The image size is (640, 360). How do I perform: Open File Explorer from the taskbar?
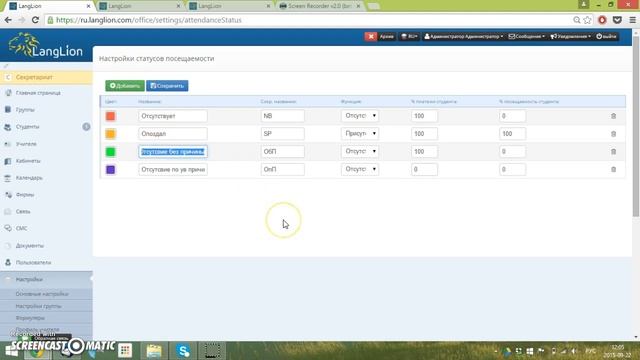154,351
